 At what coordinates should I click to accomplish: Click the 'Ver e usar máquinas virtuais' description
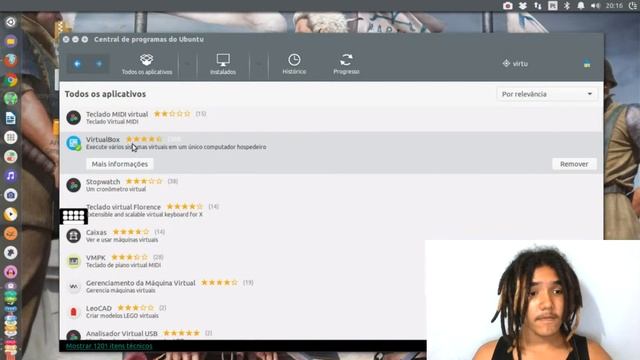pos(122,240)
